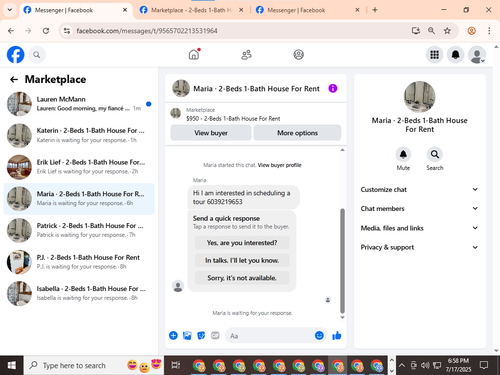Expand Media, files and links section
This screenshot has width=500, height=375.
click(419, 228)
